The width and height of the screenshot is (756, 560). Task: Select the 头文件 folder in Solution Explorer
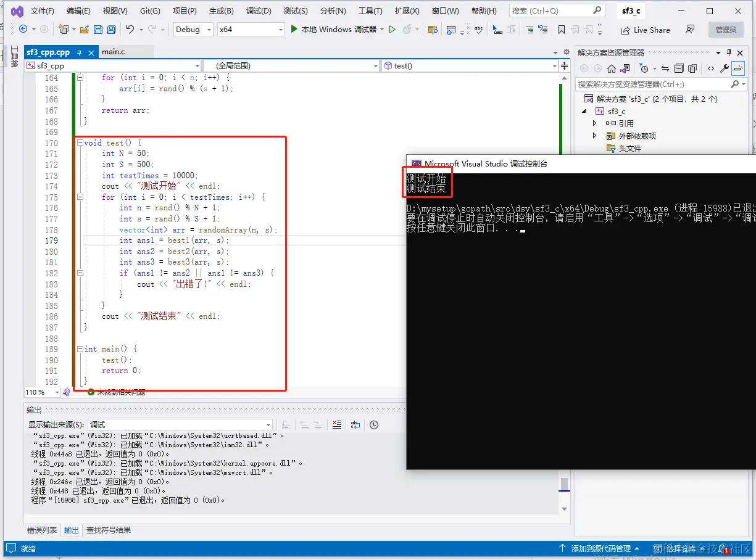(x=623, y=148)
